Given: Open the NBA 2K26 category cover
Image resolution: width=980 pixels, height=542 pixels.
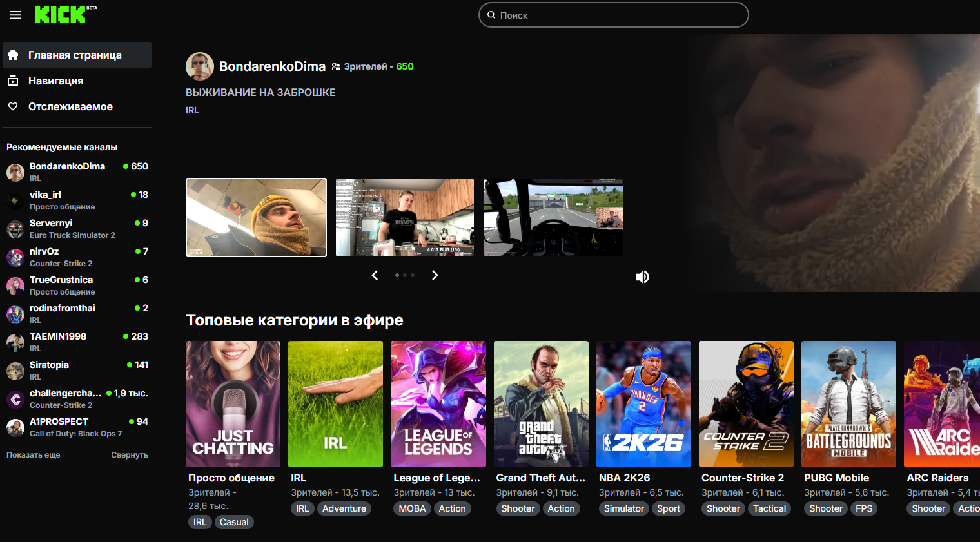Looking at the screenshot, I should click(x=643, y=404).
